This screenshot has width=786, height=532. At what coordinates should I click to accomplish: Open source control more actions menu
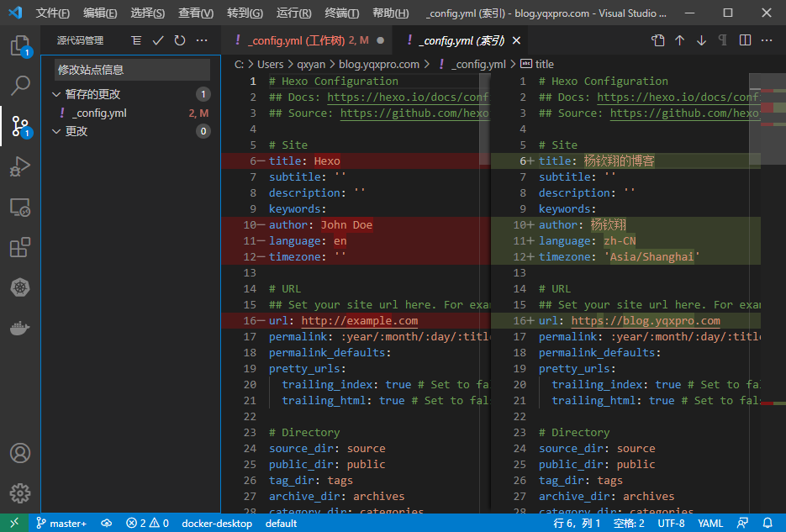click(x=202, y=40)
